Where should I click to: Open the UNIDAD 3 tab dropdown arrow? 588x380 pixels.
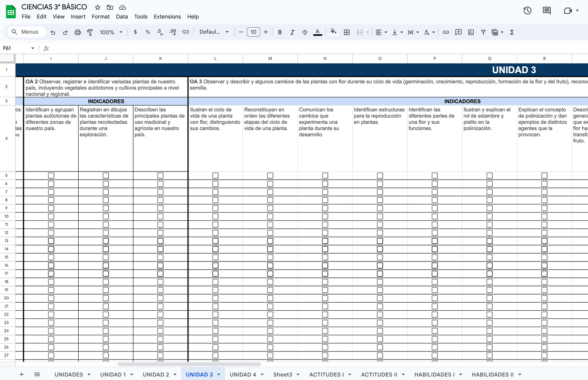(219, 375)
